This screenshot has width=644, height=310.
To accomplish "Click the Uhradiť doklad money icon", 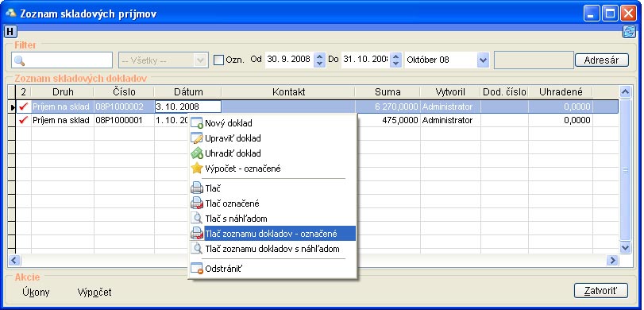I will [197, 153].
